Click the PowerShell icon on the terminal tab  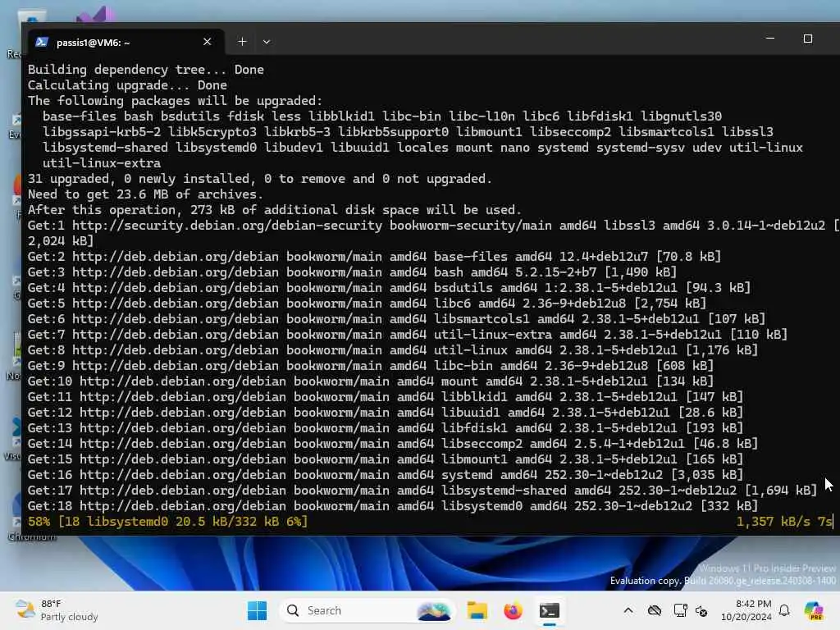click(x=42, y=42)
